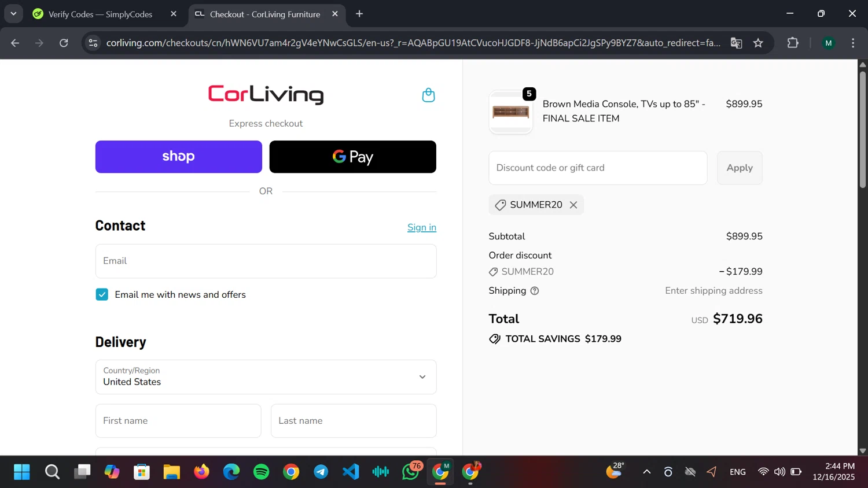Open the Chrome profile M avatar
Screen dimensions: 868x488
coord(829,43)
